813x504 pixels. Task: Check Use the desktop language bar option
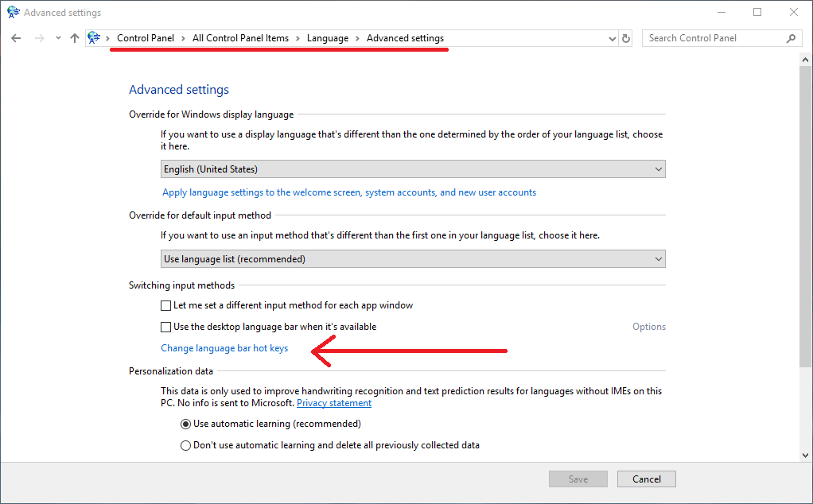tap(165, 327)
